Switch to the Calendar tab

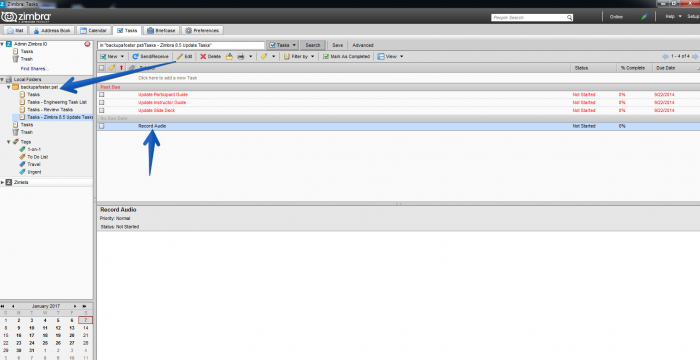tap(93, 30)
